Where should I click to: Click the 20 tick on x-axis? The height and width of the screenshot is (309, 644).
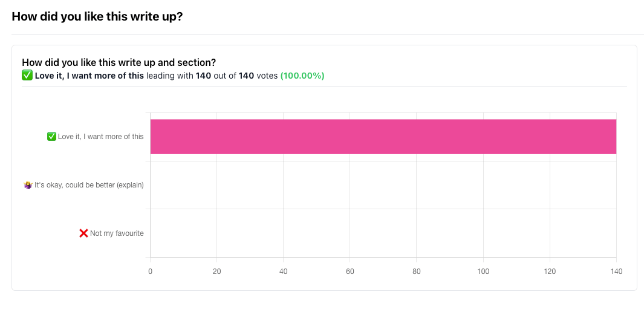(216, 272)
